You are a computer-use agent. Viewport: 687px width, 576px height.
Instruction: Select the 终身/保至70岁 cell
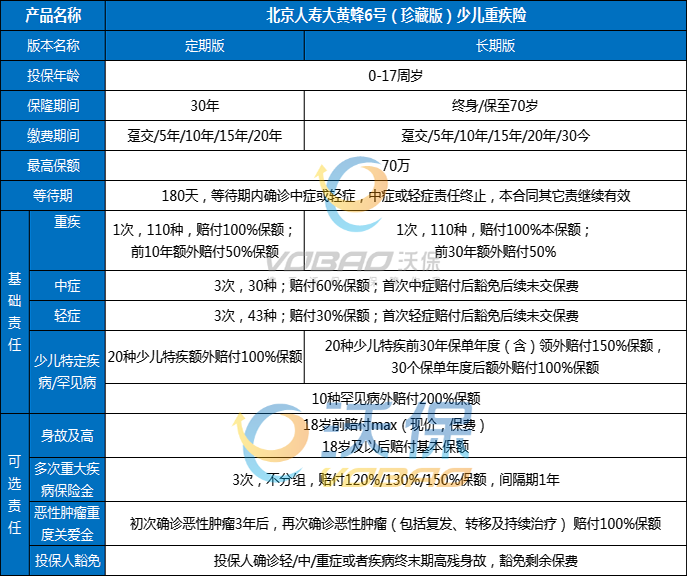496,106
